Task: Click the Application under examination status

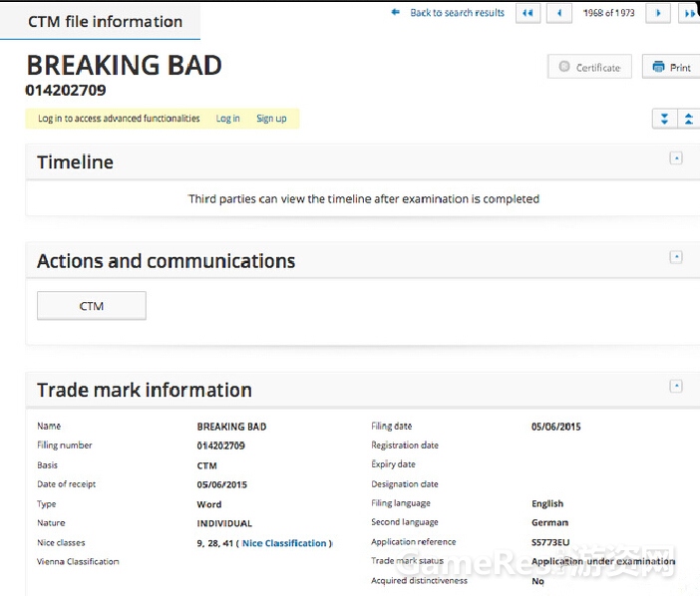Action: pyautogui.click(x=603, y=562)
